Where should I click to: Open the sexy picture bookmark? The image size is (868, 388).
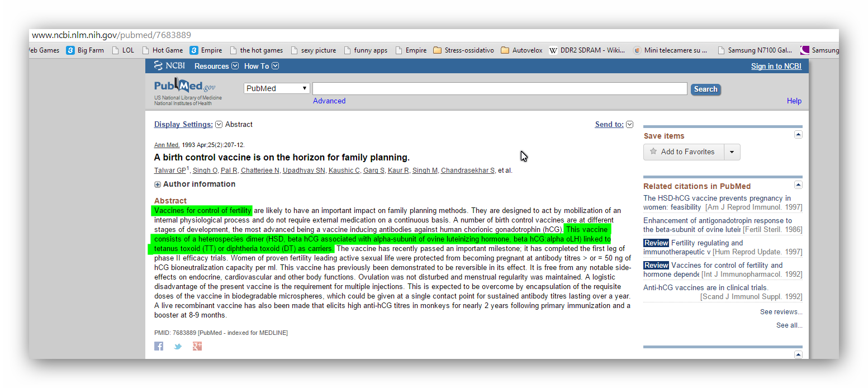coord(314,50)
